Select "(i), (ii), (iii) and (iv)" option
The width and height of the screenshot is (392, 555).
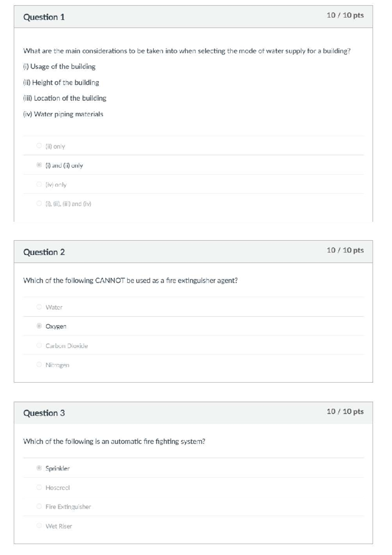39,203
